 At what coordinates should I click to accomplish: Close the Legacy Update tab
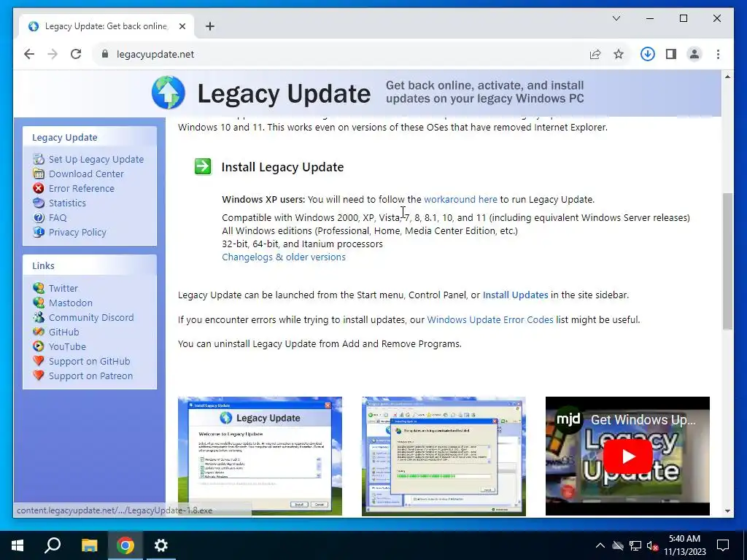pyautogui.click(x=182, y=26)
